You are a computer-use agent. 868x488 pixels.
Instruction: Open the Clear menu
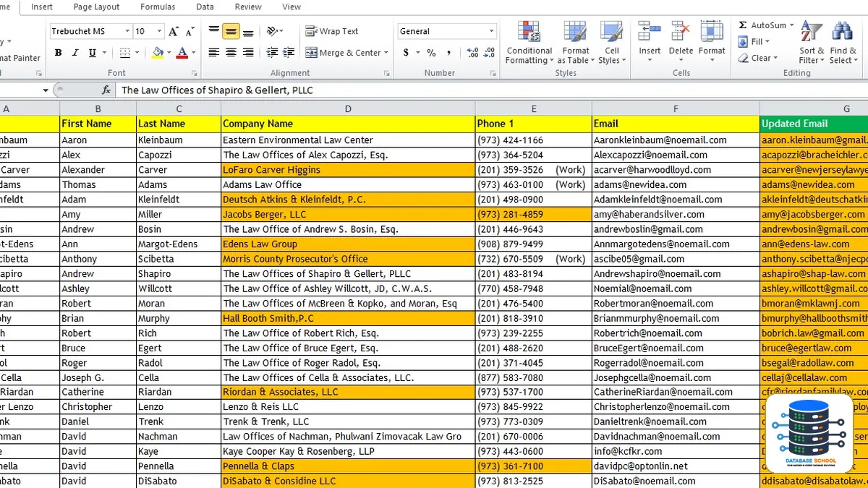758,58
